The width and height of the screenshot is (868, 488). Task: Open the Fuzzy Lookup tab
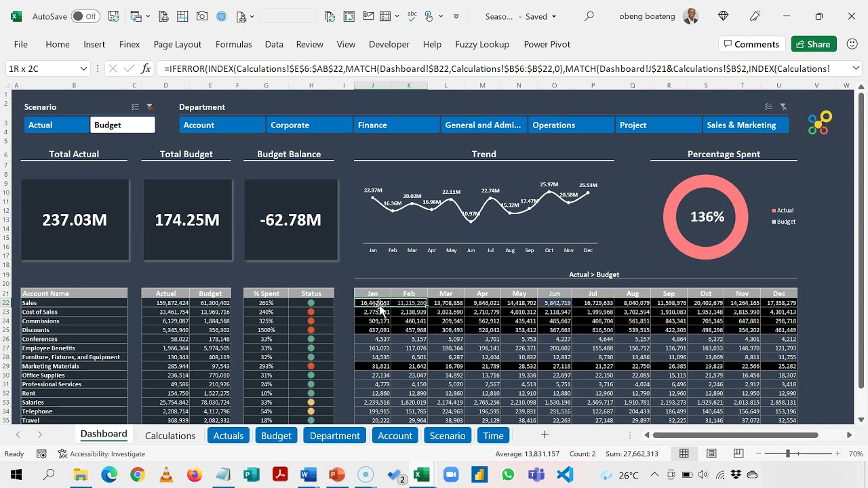coord(482,44)
